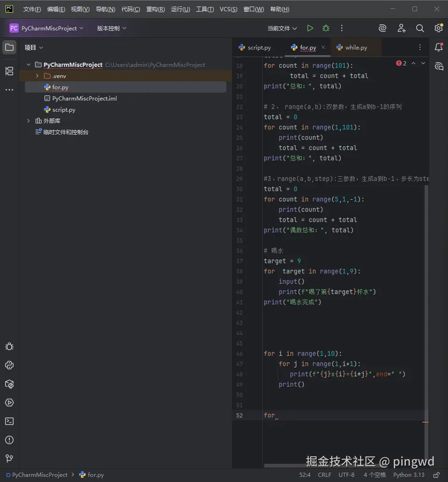The image size is (448, 482).
Task: Open Search Everywhere magnifier icon
Action: (x=420, y=28)
